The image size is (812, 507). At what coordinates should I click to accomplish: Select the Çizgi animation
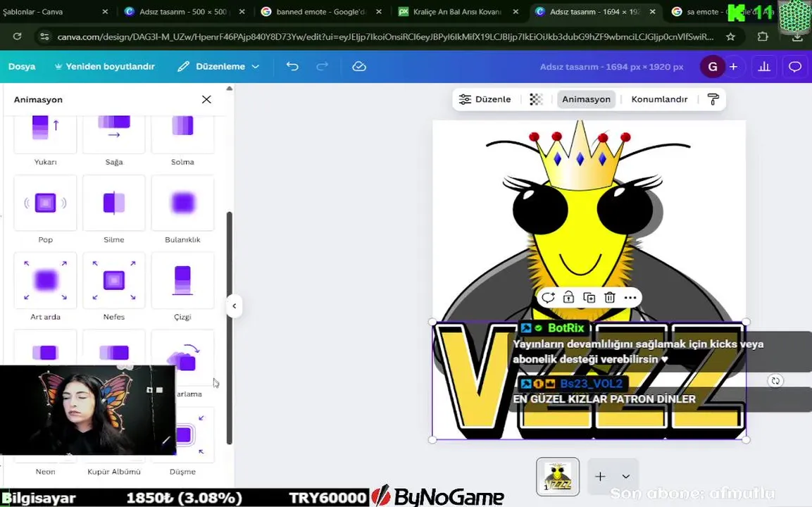182,280
